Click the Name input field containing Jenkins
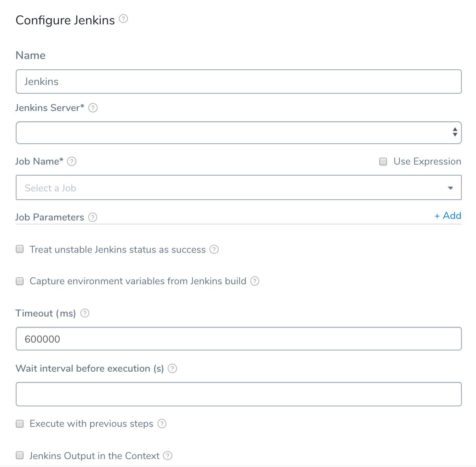This screenshot has width=476, height=467. tap(238, 82)
